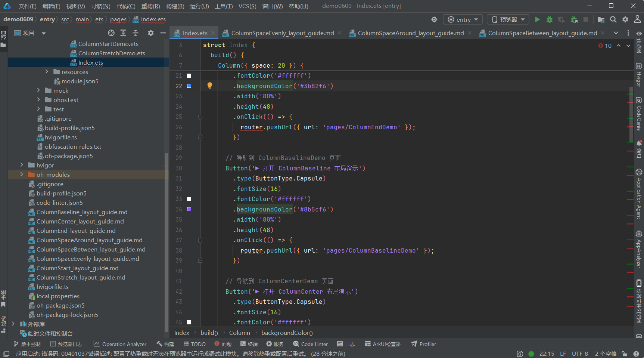Expand the resources folder
The height and width of the screenshot is (358, 644).
(x=47, y=72)
